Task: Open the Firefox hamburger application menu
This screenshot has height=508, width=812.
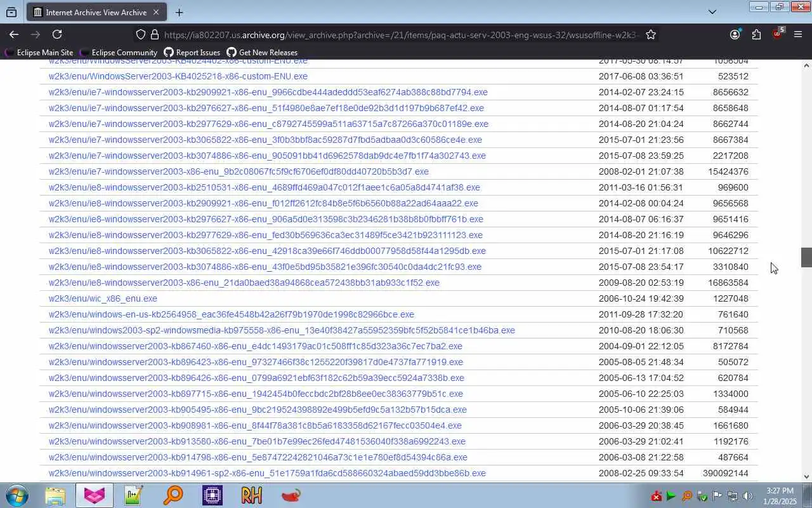Action: point(798,34)
